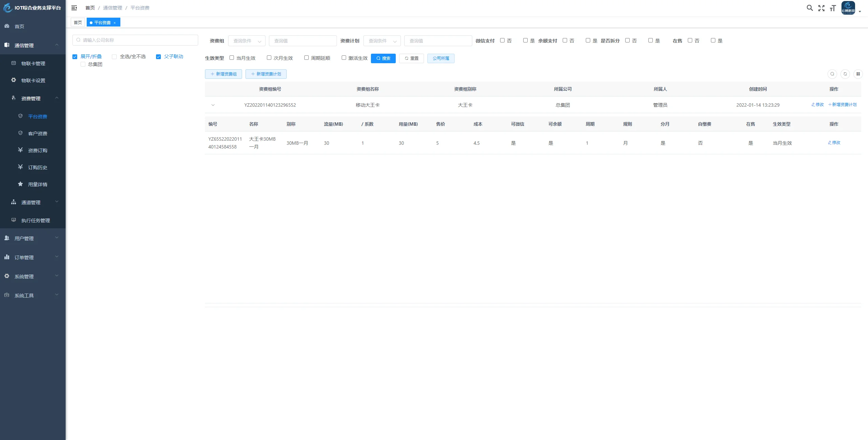The image size is (868, 440).
Task: Collapse the expanded 移动大王卡 table row
Action: [213, 105]
